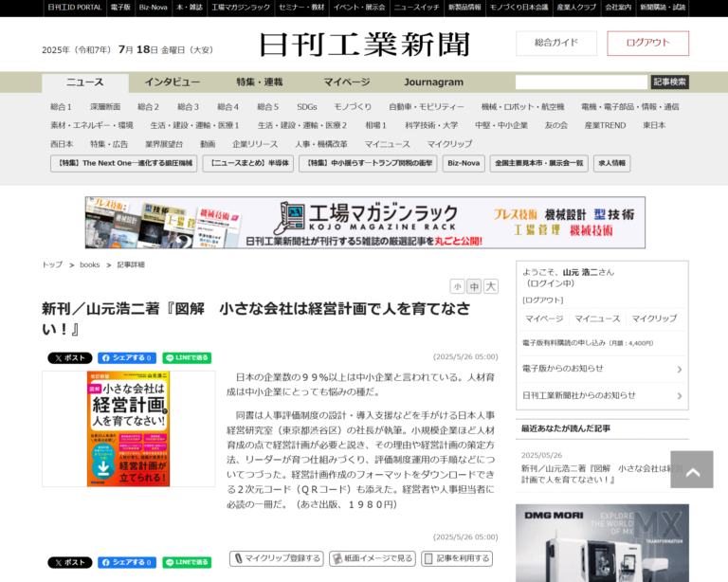The width and height of the screenshot is (728, 582).
Task: Select the Journagram navigation tab
Action: [x=433, y=82]
